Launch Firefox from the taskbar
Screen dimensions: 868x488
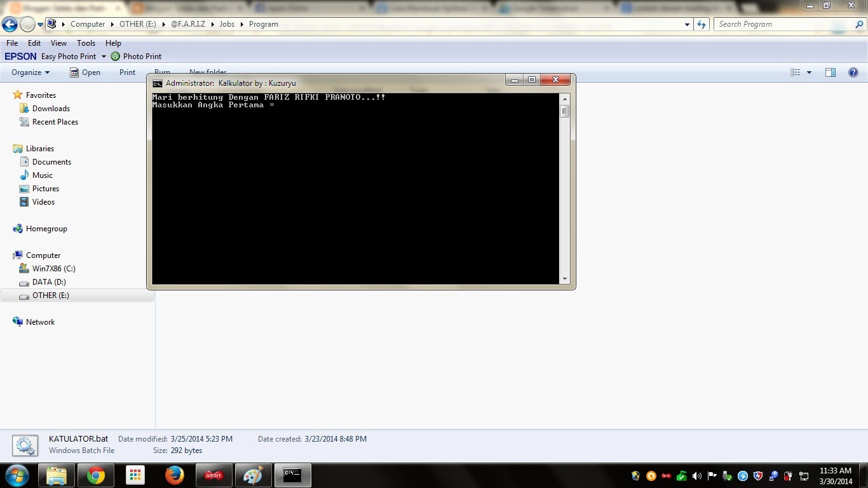pyautogui.click(x=175, y=475)
